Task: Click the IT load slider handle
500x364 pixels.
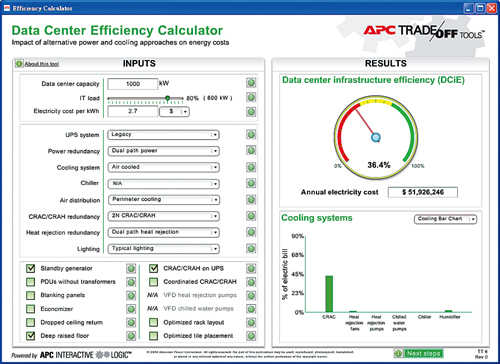Action: 168,98
